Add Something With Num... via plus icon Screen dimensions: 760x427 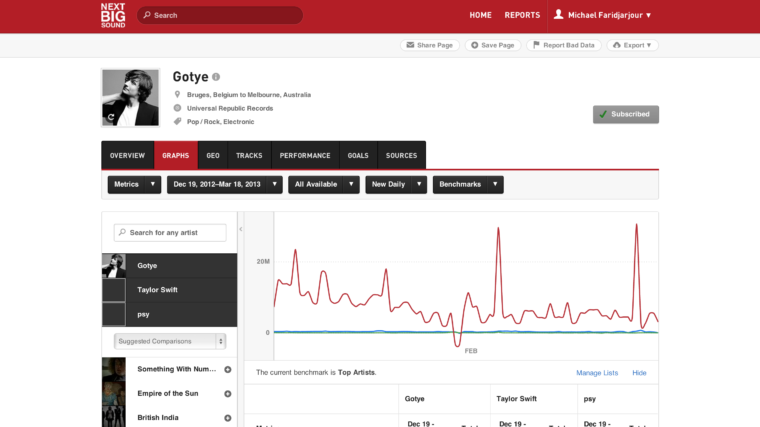(228, 369)
